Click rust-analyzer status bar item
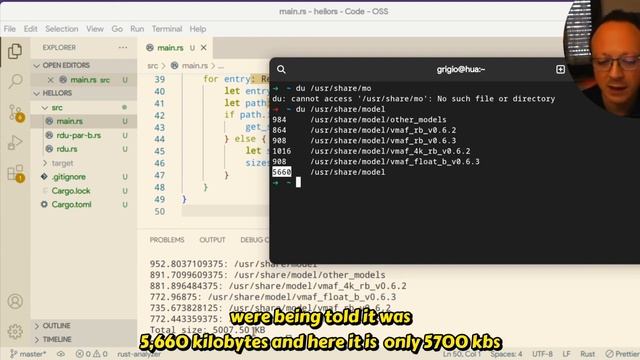The width and height of the screenshot is (640, 360). 139,354
